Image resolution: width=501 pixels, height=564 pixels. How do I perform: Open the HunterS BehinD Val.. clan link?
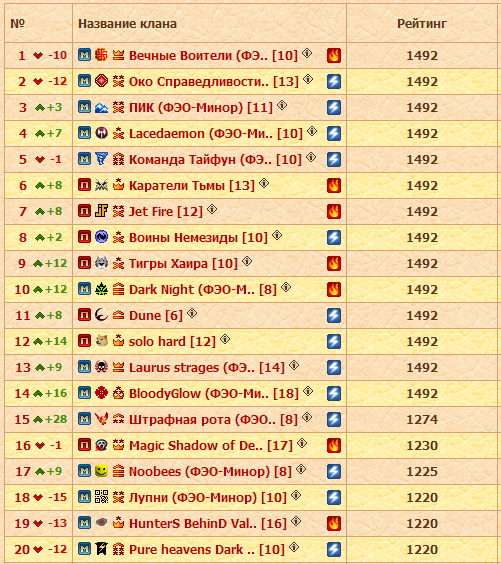(208, 524)
